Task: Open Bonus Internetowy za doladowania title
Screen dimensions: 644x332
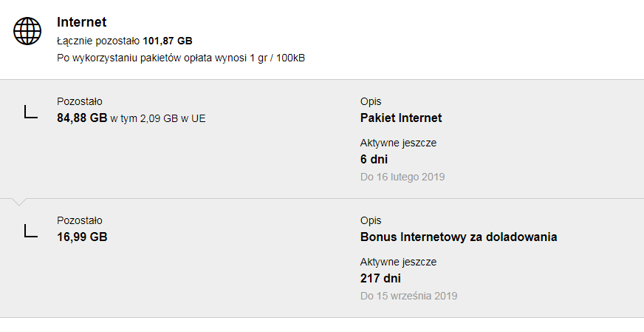Action: (458, 237)
